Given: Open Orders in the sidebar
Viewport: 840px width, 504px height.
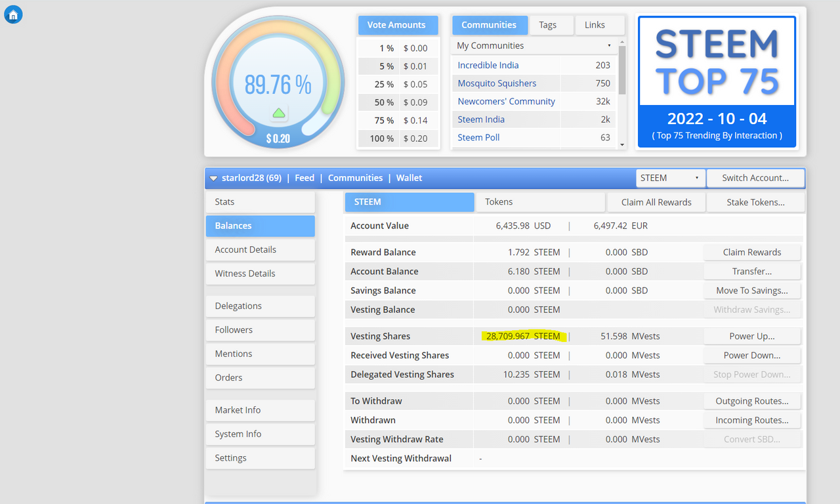Looking at the screenshot, I should (x=261, y=377).
